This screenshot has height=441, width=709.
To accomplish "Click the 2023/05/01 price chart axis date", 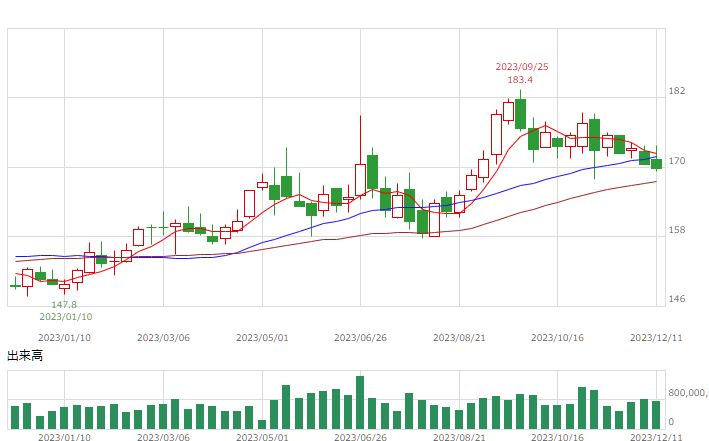I will point(262,338).
